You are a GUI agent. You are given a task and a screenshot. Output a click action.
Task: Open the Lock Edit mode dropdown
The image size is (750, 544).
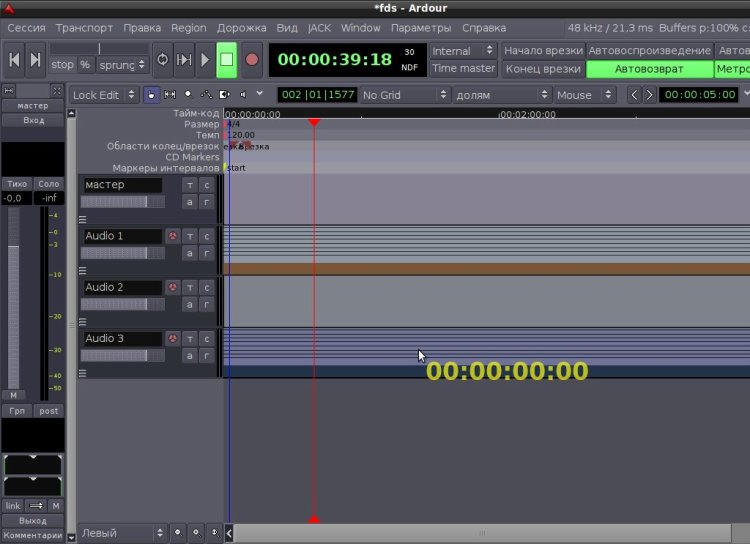[x=103, y=95]
